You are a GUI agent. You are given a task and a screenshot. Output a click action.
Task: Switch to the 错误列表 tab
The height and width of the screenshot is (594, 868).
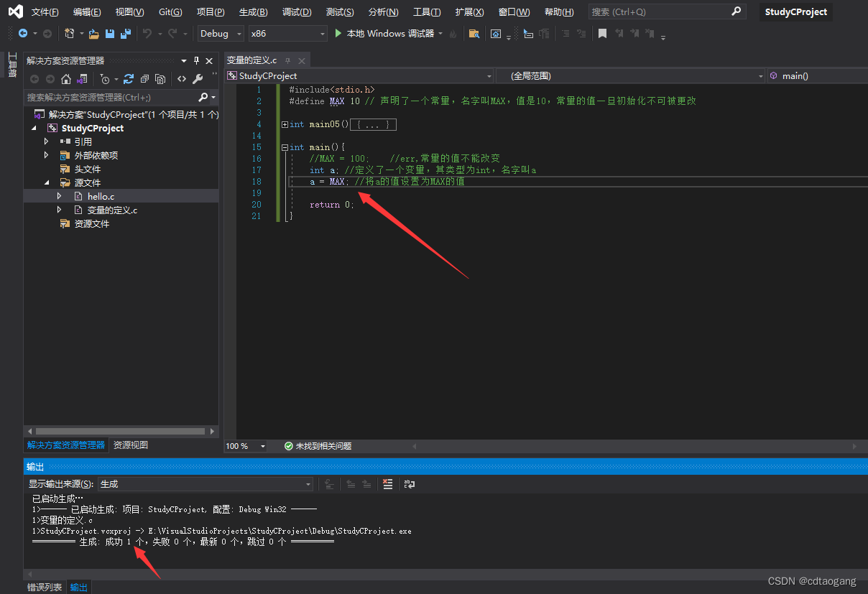45,587
